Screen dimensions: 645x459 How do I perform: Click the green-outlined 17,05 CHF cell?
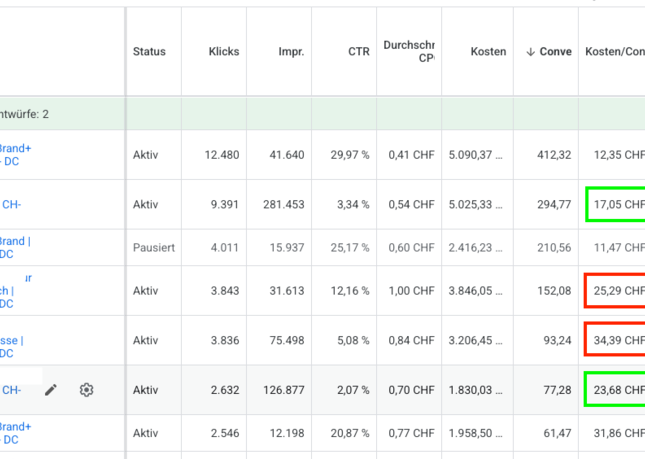tap(615, 204)
